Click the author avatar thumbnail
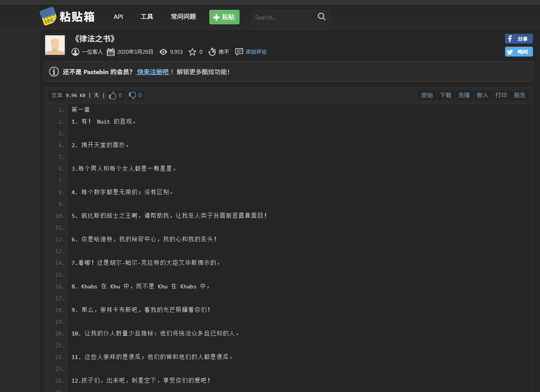The width and height of the screenshot is (540, 392). tap(55, 45)
